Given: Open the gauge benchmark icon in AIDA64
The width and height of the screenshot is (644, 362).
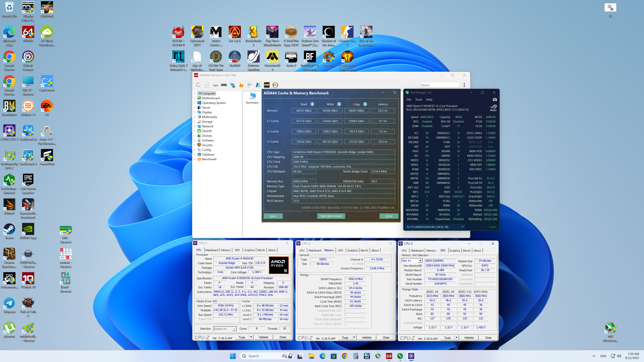Looking at the screenshot, I should click(x=275, y=85).
